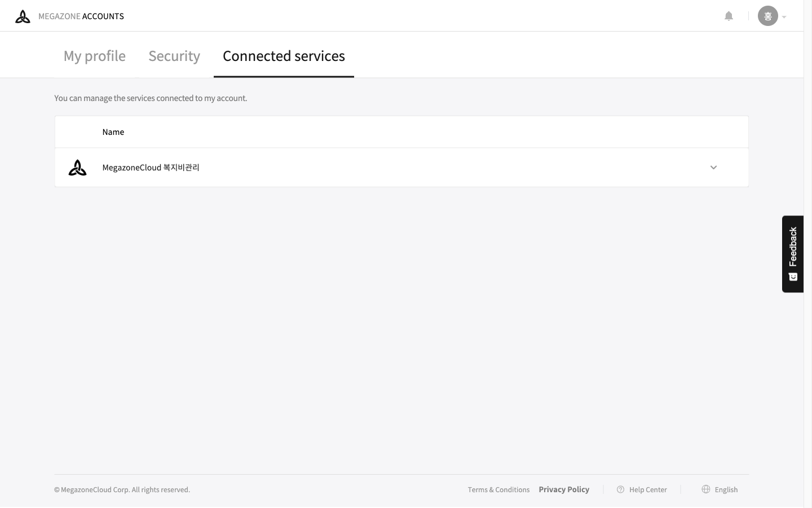Image resolution: width=812 pixels, height=508 pixels.
Task: Open the Privacy Policy link
Action: (x=564, y=489)
